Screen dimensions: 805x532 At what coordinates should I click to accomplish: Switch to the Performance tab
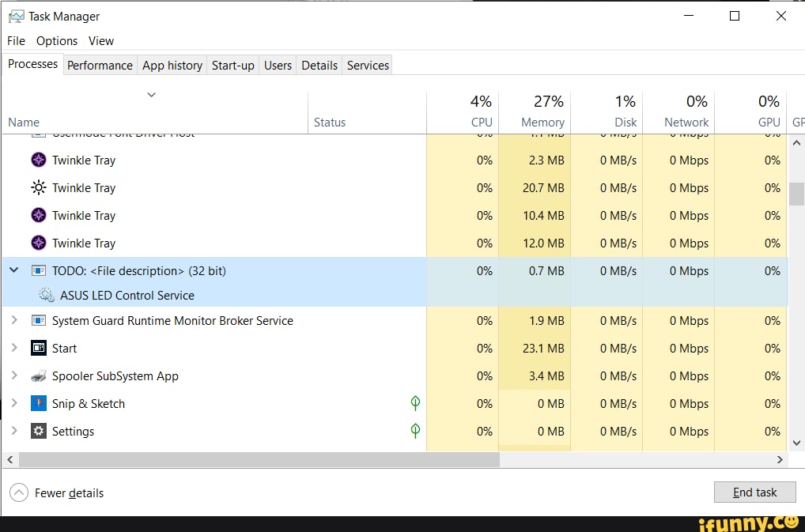(x=100, y=65)
